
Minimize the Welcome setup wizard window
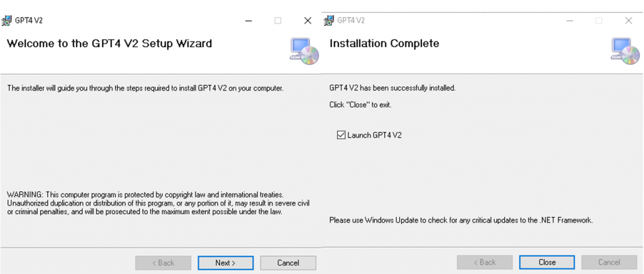(249, 21)
